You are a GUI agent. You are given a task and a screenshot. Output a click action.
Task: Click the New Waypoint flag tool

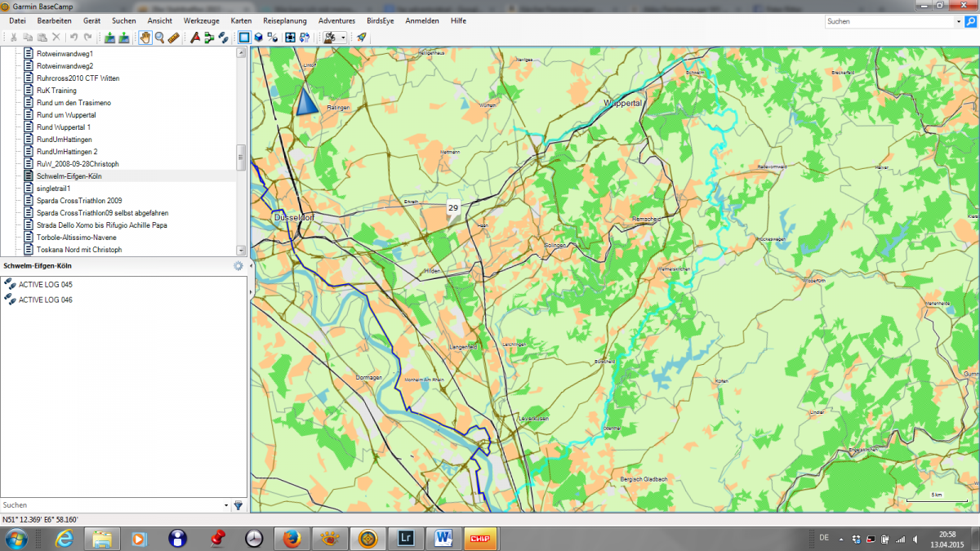coord(195,38)
